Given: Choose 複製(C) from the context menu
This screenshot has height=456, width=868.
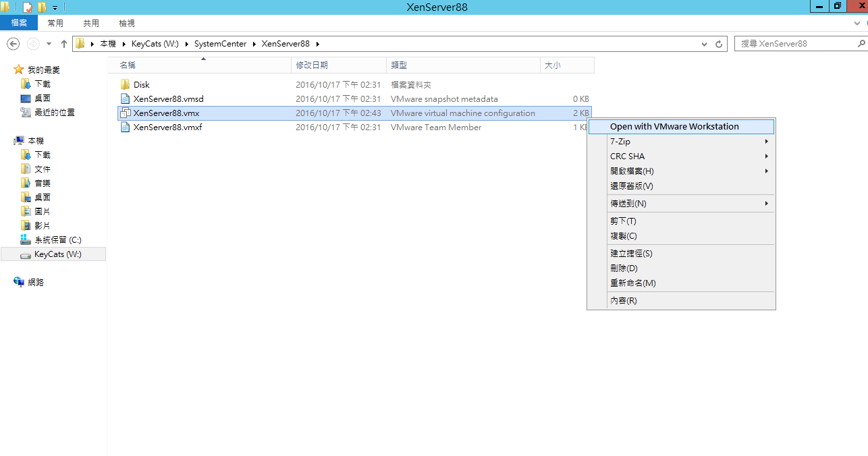Looking at the screenshot, I should click(x=681, y=236).
